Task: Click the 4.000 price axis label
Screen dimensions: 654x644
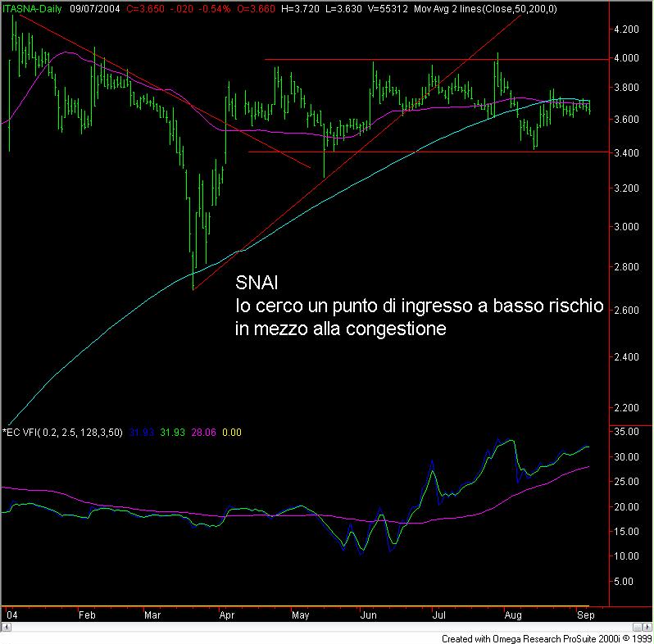Action: point(626,58)
